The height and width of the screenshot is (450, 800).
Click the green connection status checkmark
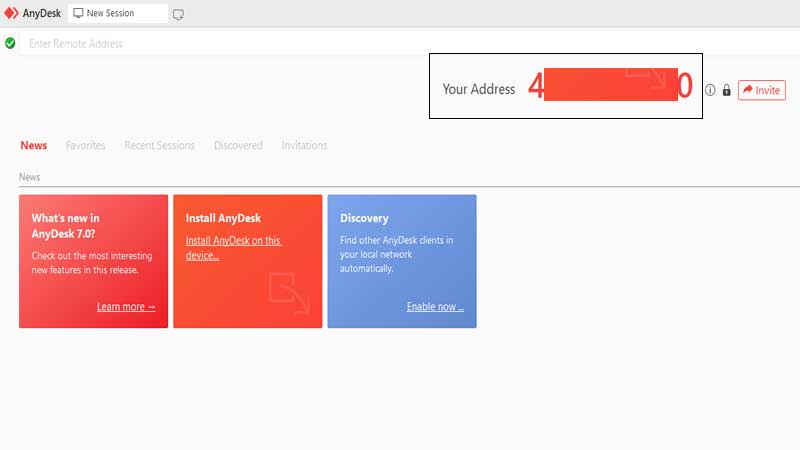[10, 43]
